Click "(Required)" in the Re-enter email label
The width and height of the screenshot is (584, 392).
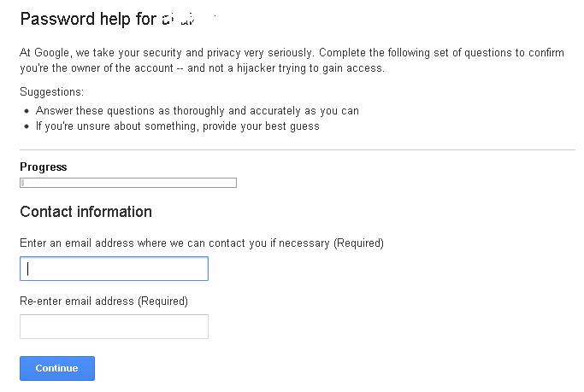tap(162, 301)
